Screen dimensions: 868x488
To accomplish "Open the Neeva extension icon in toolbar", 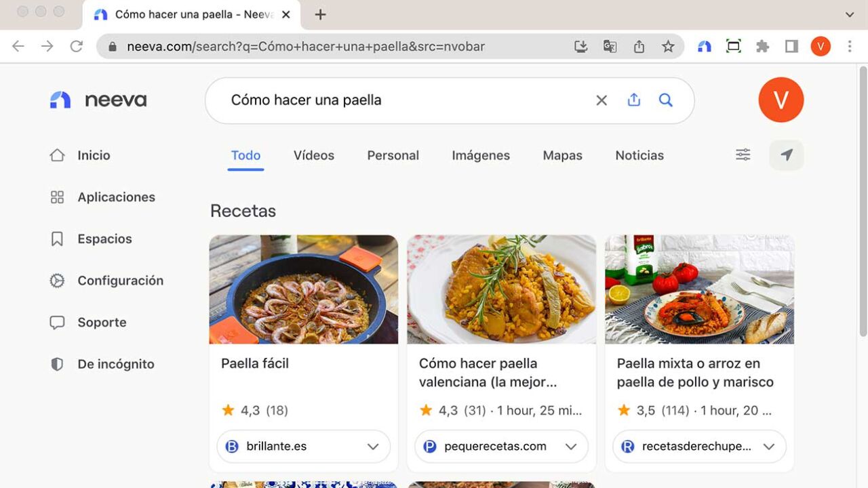I will [x=705, y=47].
